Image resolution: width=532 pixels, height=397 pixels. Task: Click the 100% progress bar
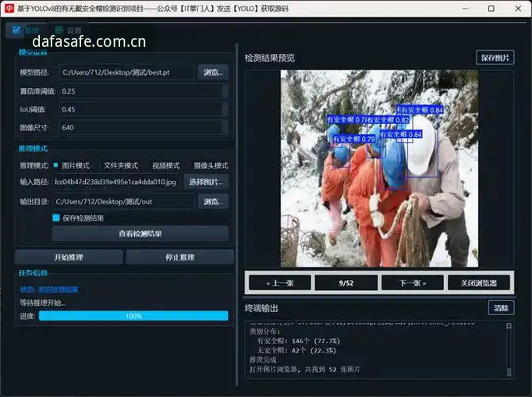[133, 316]
